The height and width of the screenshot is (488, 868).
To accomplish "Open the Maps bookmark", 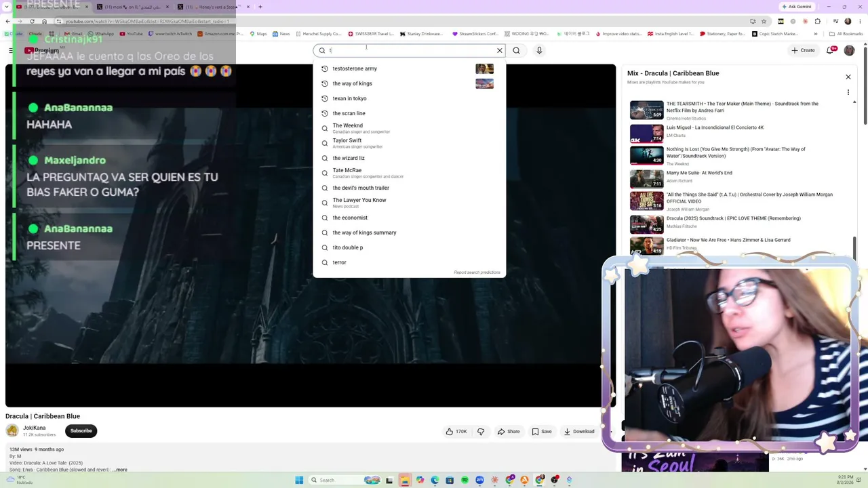I will [258, 34].
